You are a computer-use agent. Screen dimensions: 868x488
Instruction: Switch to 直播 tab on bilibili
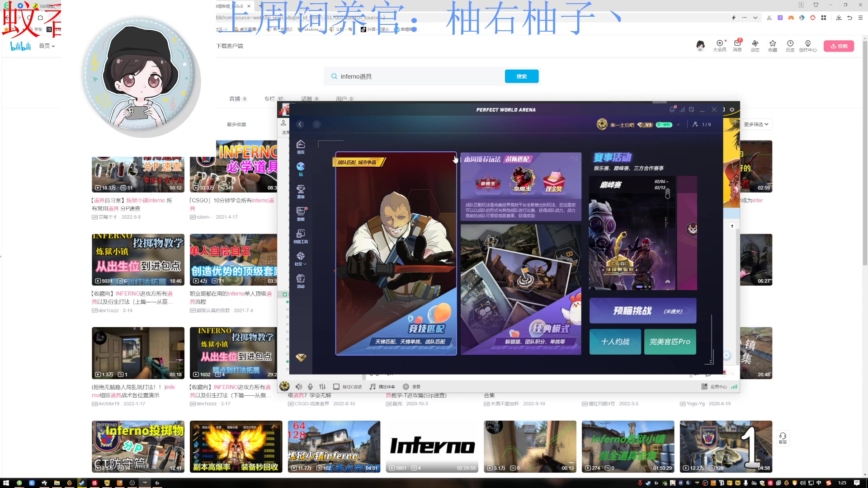[238, 99]
